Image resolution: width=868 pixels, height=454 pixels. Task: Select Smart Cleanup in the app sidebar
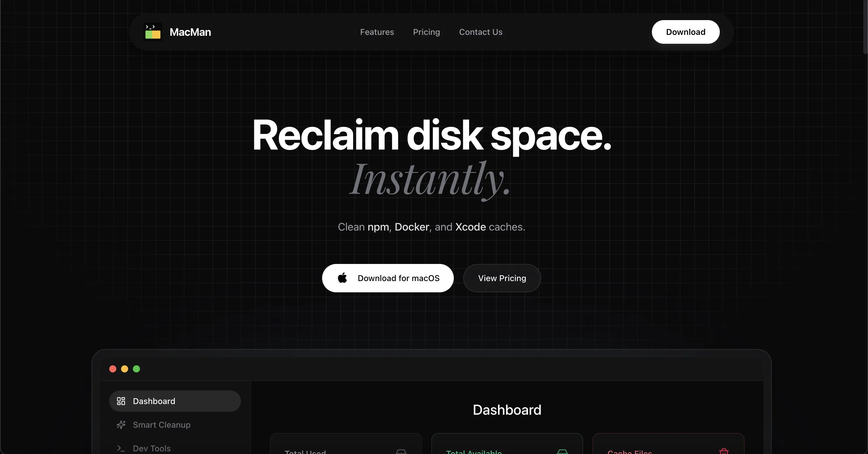[161, 425]
